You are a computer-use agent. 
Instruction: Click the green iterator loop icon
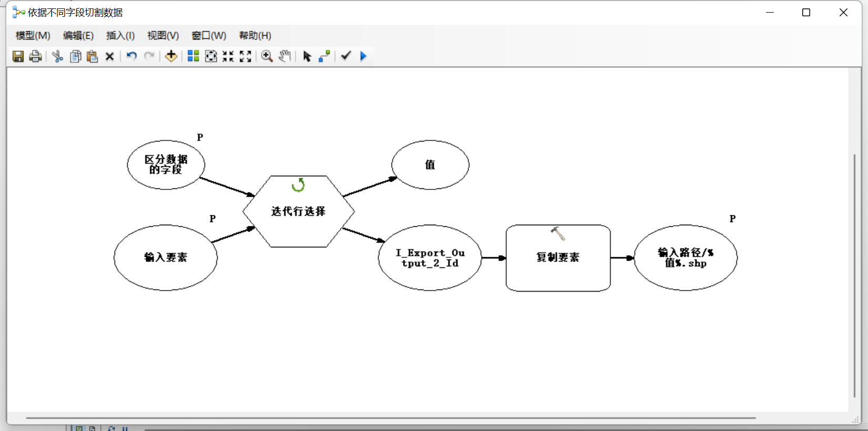click(x=298, y=185)
